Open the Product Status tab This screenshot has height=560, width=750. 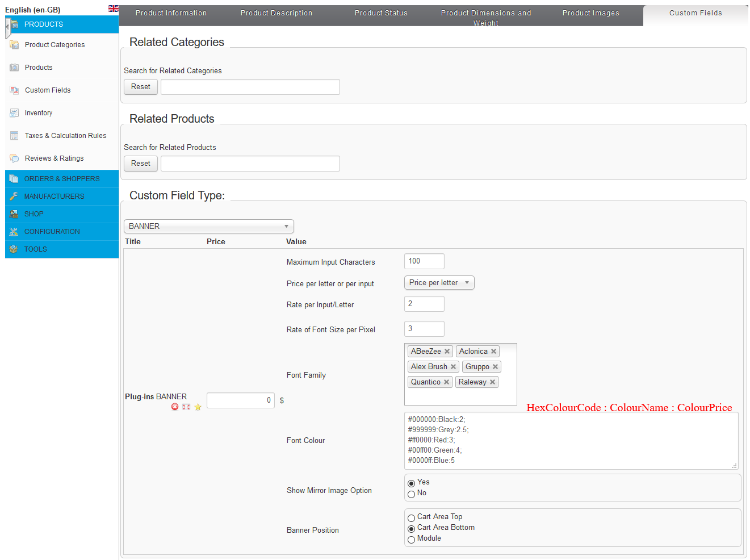pos(381,13)
